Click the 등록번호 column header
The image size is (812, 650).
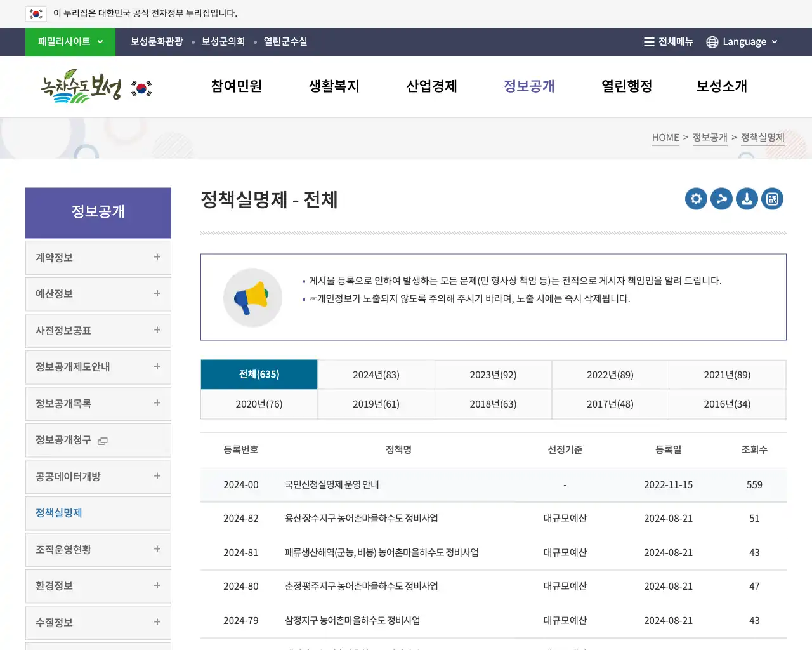pos(241,450)
